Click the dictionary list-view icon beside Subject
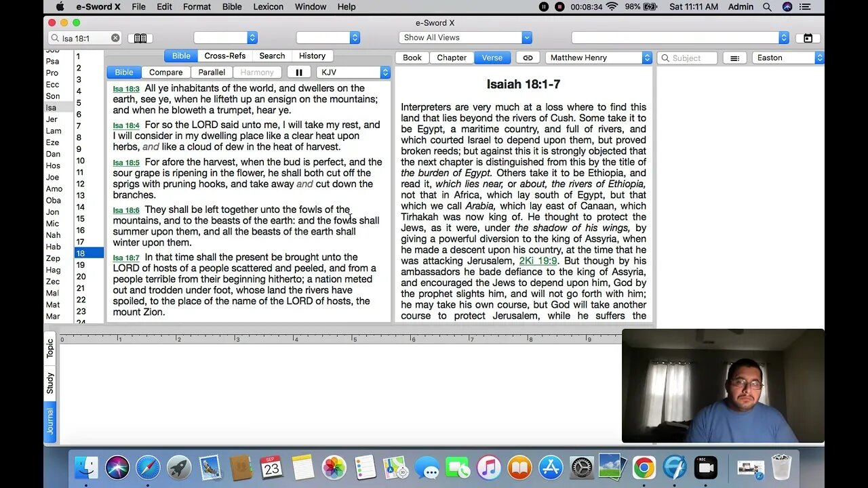The image size is (868, 488). [734, 58]
